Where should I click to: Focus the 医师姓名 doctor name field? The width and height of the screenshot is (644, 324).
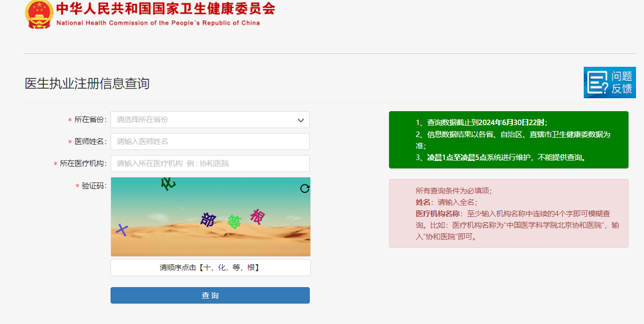tap(210, 142)
